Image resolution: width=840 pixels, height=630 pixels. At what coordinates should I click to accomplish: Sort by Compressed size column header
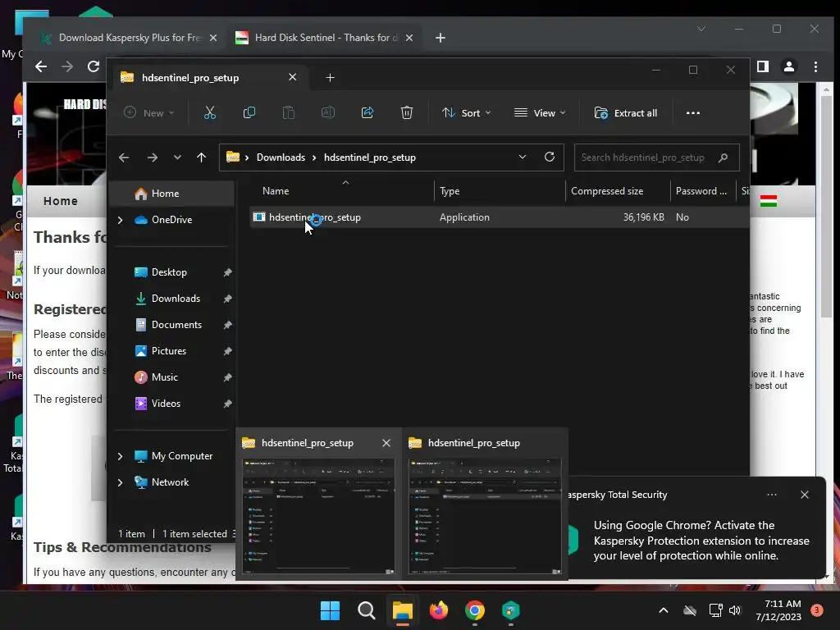(x=618, y=190)
